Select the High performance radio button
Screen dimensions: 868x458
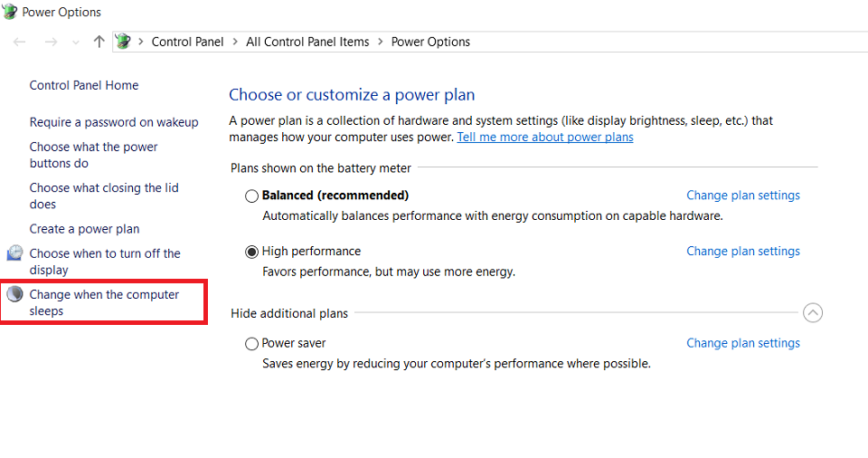[252, 252]
